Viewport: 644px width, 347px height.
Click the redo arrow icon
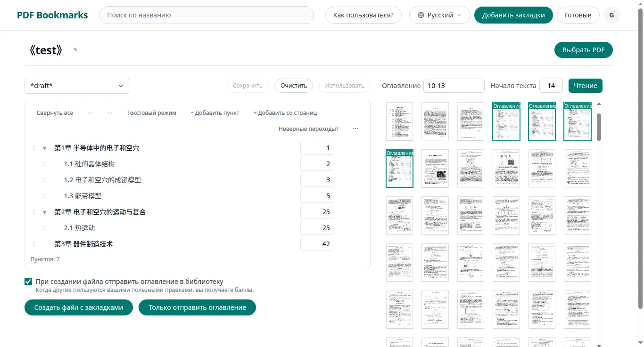click(110, 113)
